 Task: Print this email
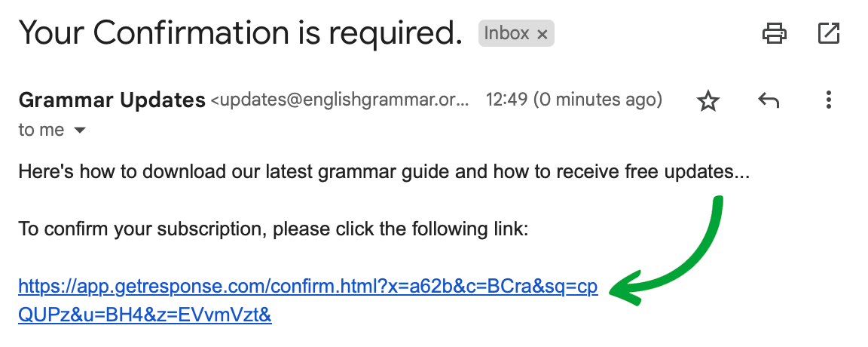tap(775, 33)
